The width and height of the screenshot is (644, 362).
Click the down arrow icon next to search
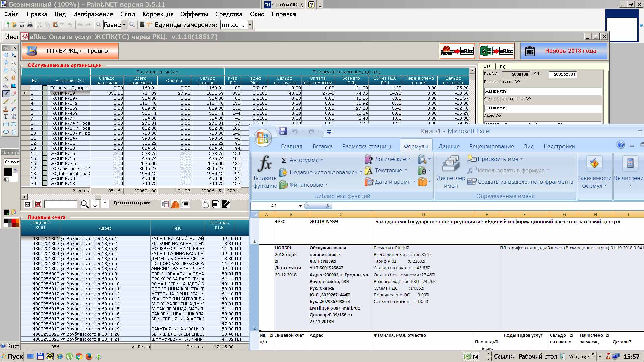[x=95, y=204]
